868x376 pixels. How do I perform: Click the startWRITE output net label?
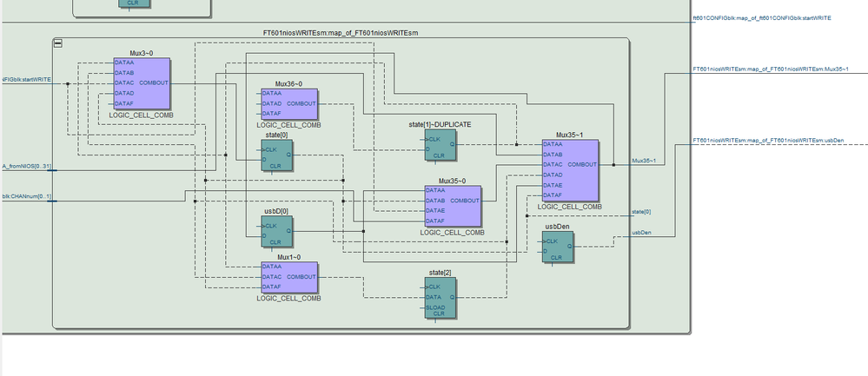pyautogui.click(x=762, y=18)
